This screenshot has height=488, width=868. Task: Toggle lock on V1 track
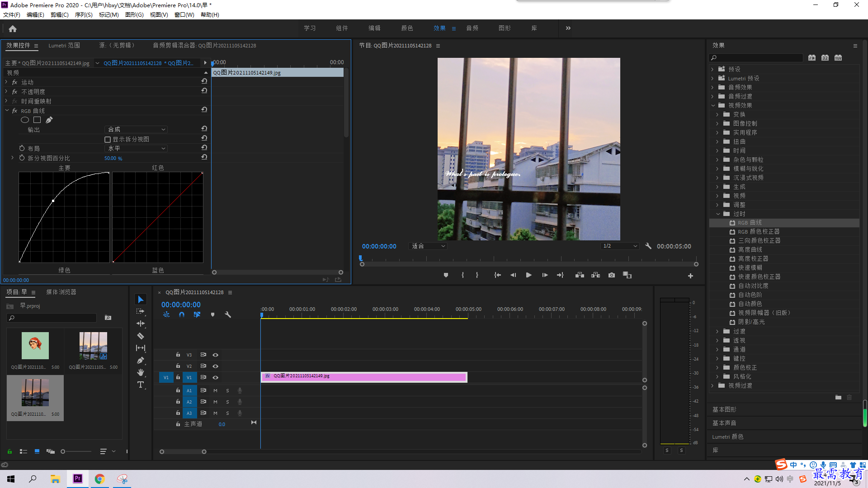(x=178, y=377)
